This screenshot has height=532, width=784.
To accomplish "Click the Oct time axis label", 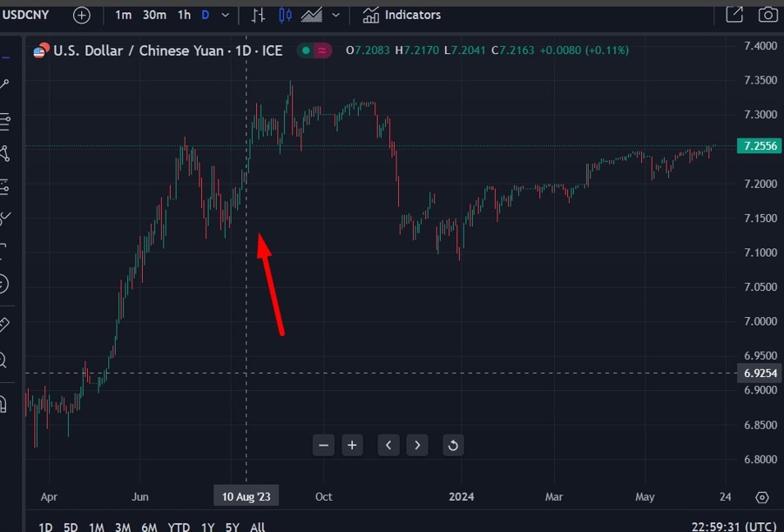I will 323,496.
